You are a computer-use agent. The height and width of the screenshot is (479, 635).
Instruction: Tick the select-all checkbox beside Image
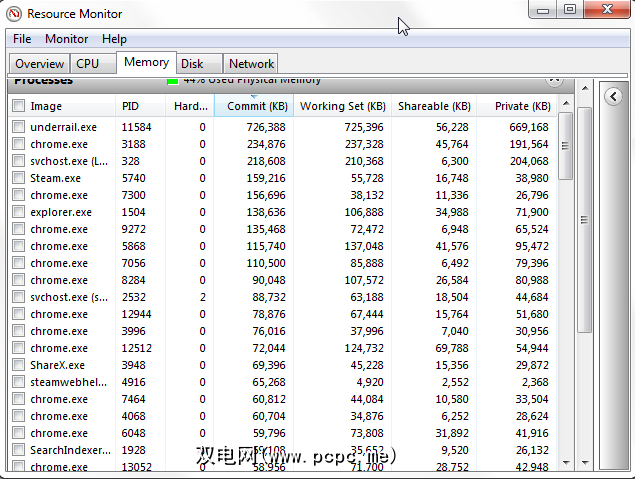pos(18,106)
